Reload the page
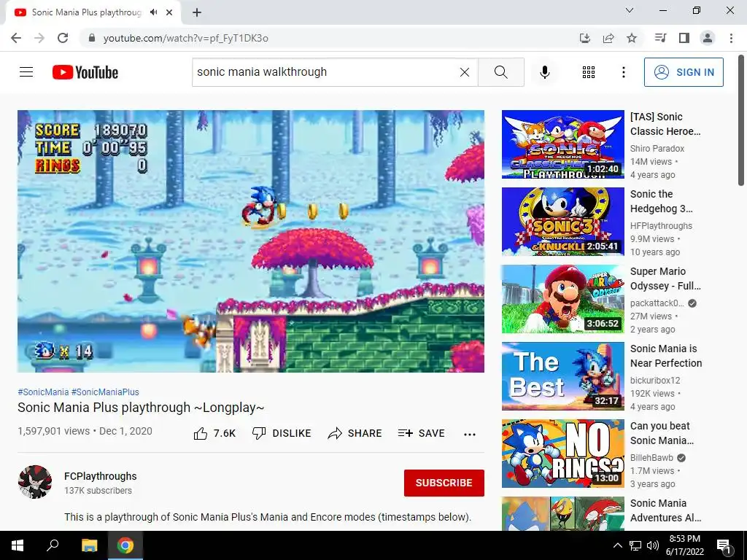747x560 pixels. 63,38
